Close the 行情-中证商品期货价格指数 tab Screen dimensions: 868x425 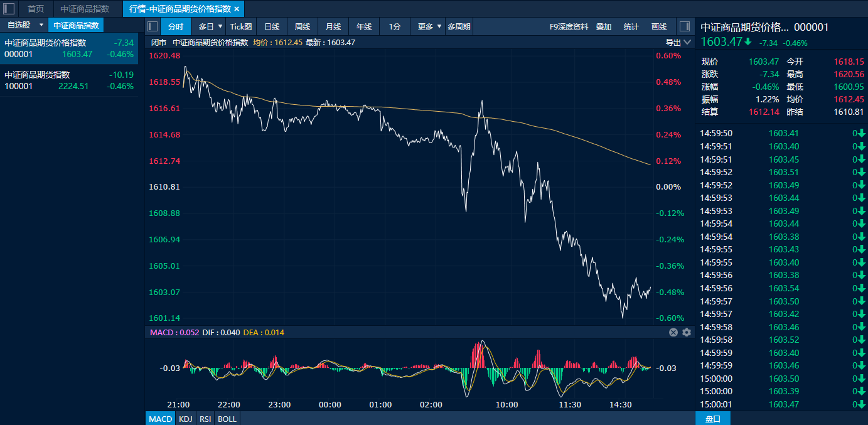tap(237, 9)
